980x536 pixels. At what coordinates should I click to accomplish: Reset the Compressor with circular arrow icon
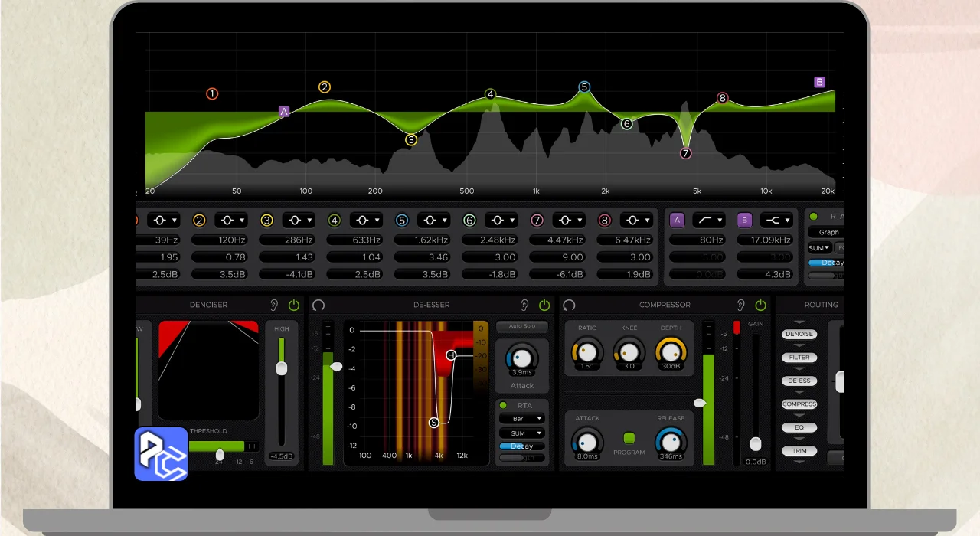(569, 305)
